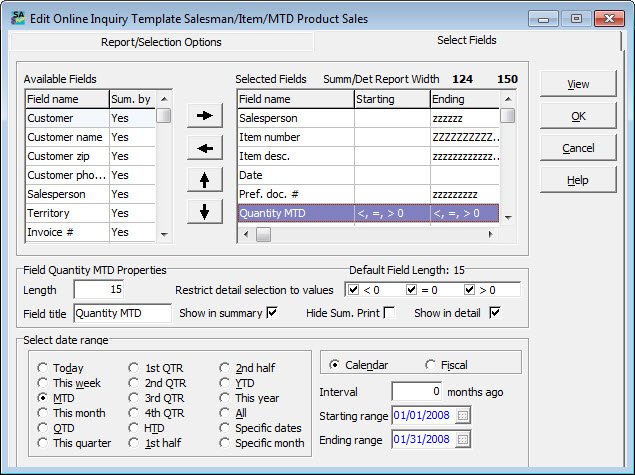Choose the YTD date range option
635x475 pixels.
(226, 382)
